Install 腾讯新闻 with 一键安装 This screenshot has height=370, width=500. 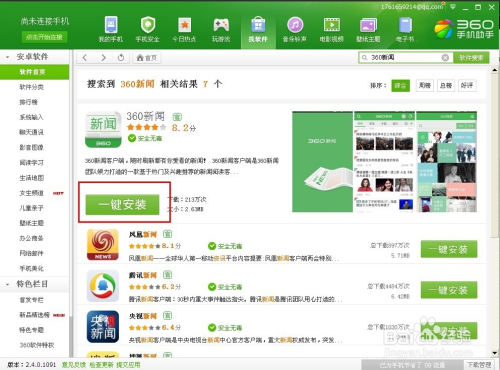point(449,290)
